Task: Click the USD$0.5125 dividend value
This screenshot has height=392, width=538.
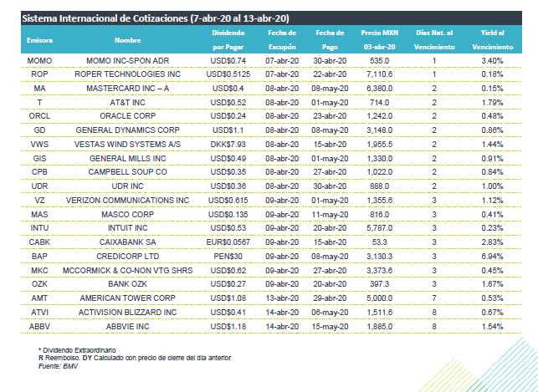Action: pyautogui.click(x=228, y=74)
